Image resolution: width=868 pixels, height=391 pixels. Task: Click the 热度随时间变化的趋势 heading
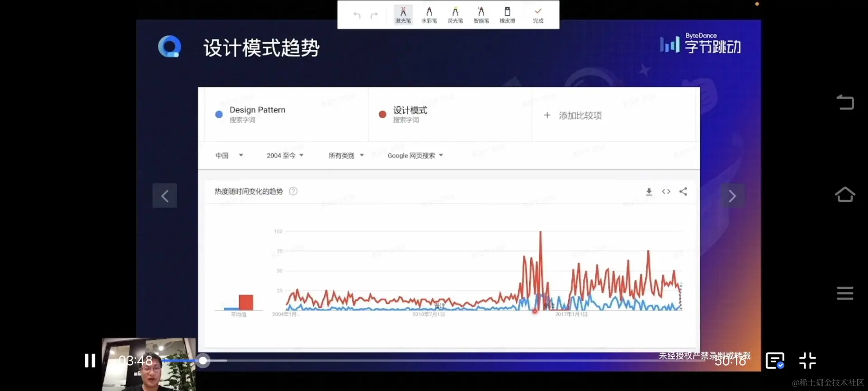tap(249, 191)
